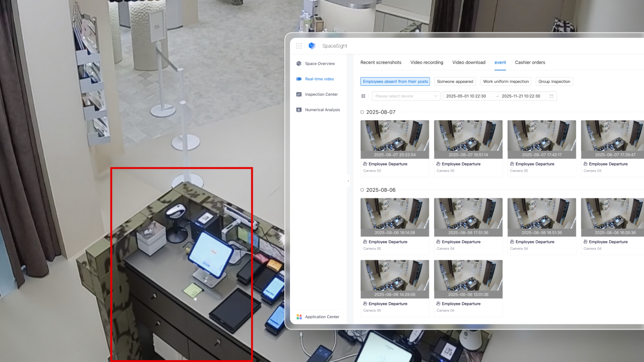644x362 pixels.
Task: Click the SpaceSight blue cube logo
Action: [x=312, y=46]
